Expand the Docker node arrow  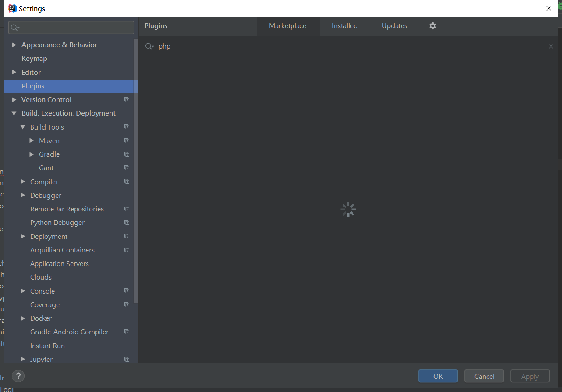pyautogui.click(x=23, y=318)
